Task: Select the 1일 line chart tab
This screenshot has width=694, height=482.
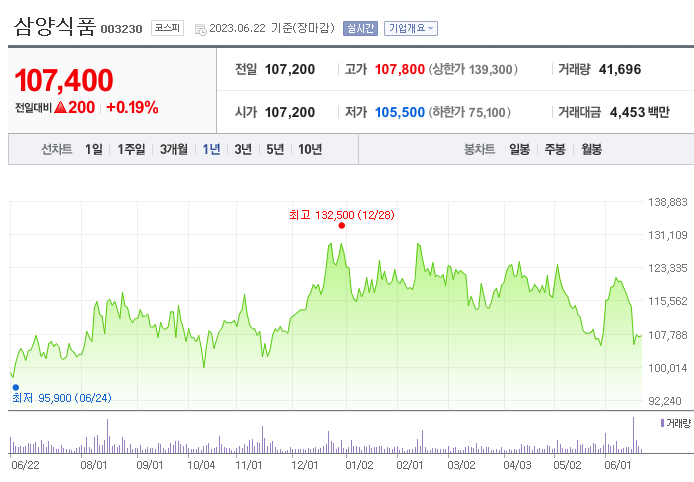Action: point(94,150)
